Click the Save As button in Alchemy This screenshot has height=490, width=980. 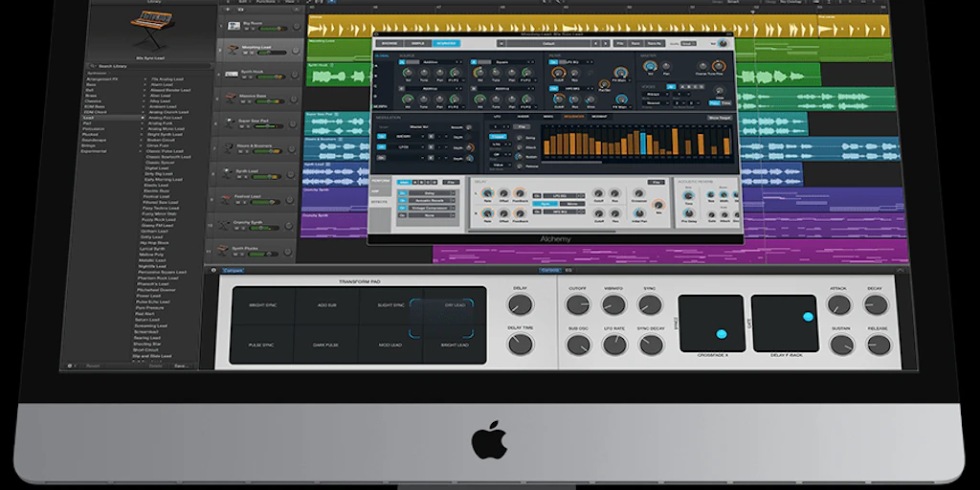point(654,43)
